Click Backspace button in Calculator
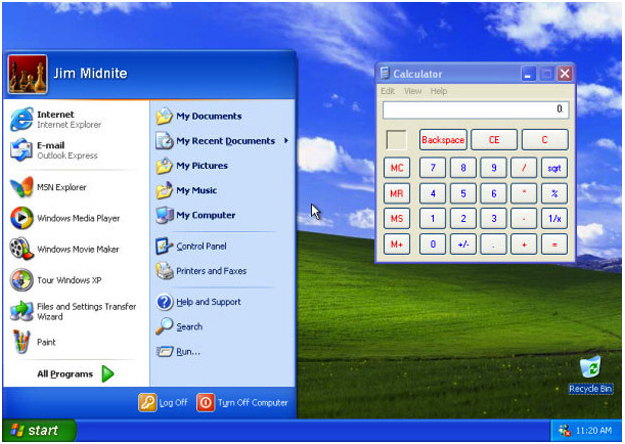The width and height of the screenshot is (625, 444). pyautogui.click(x=443, y=140)
